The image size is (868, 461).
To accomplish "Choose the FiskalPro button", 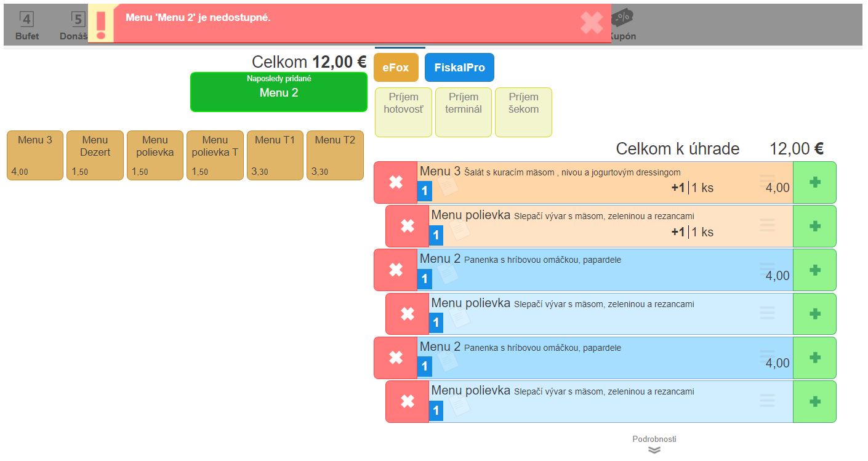I will click(x=459, y=68).
